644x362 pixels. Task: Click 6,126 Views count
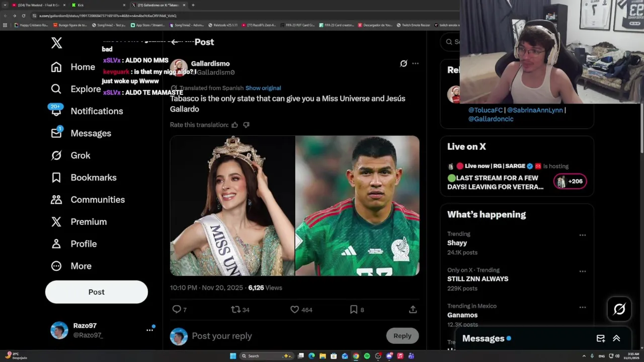[x=265, y=288]
